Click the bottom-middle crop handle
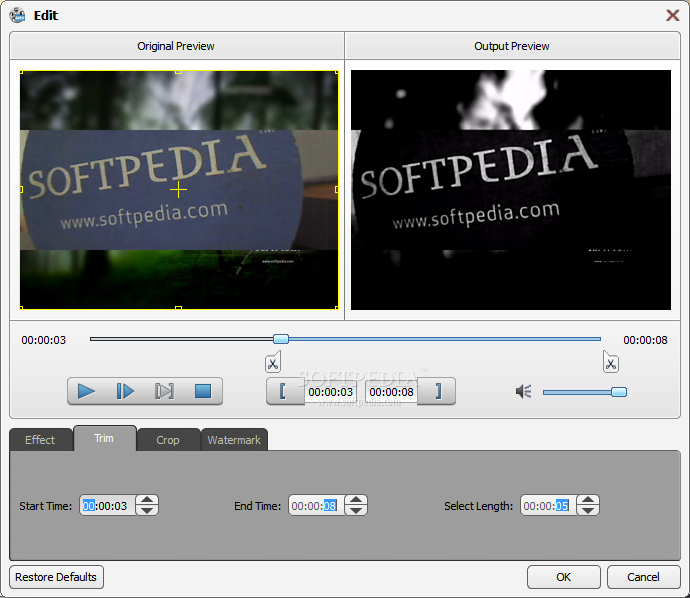Image resolution: width=690 pixels, height=598 pixels. click(178, 308)
